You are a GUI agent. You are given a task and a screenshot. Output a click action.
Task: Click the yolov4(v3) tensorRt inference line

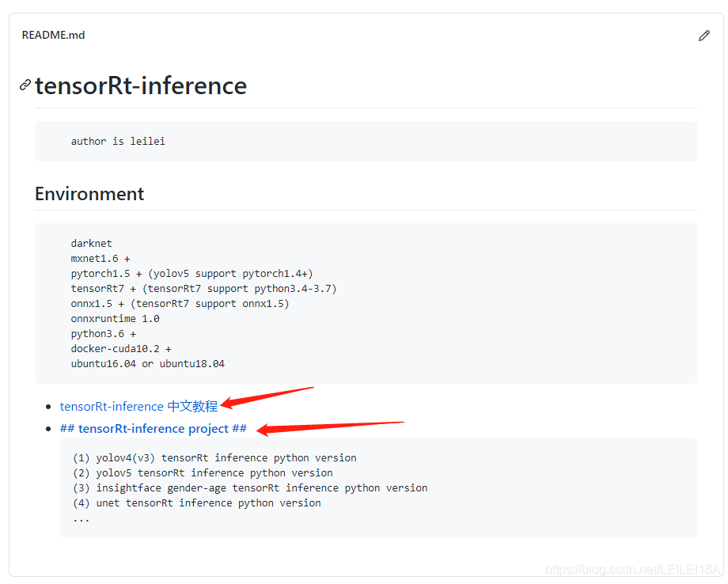tap(214, 457)
